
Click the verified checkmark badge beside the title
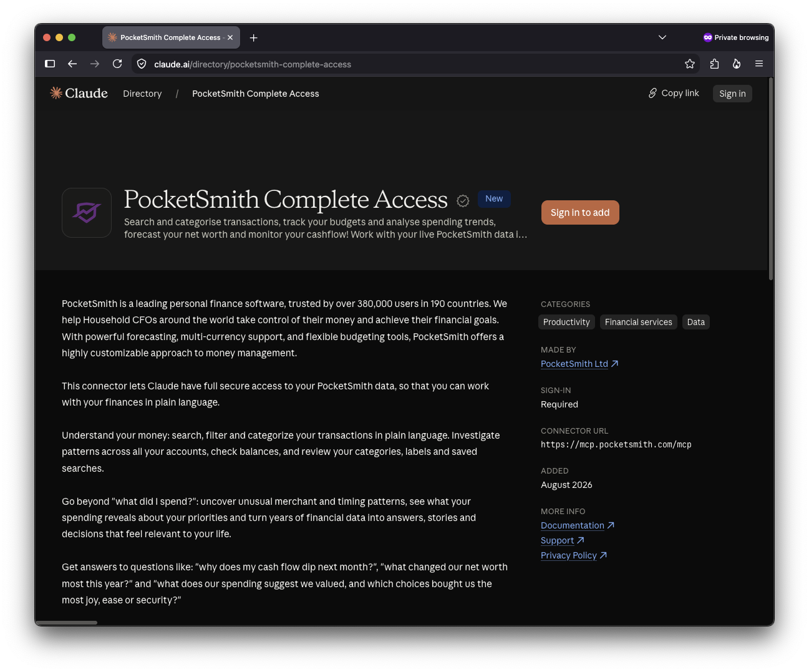pos(463,200)
